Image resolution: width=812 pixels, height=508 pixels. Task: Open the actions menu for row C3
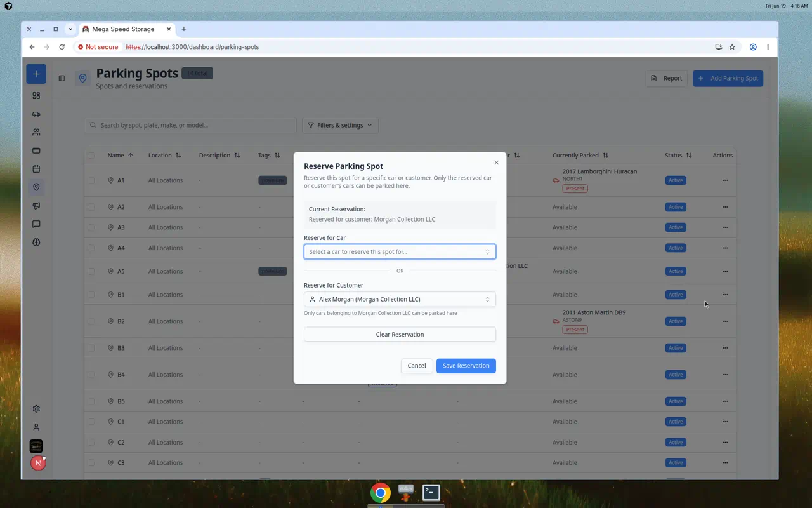(x=724, y=463)
